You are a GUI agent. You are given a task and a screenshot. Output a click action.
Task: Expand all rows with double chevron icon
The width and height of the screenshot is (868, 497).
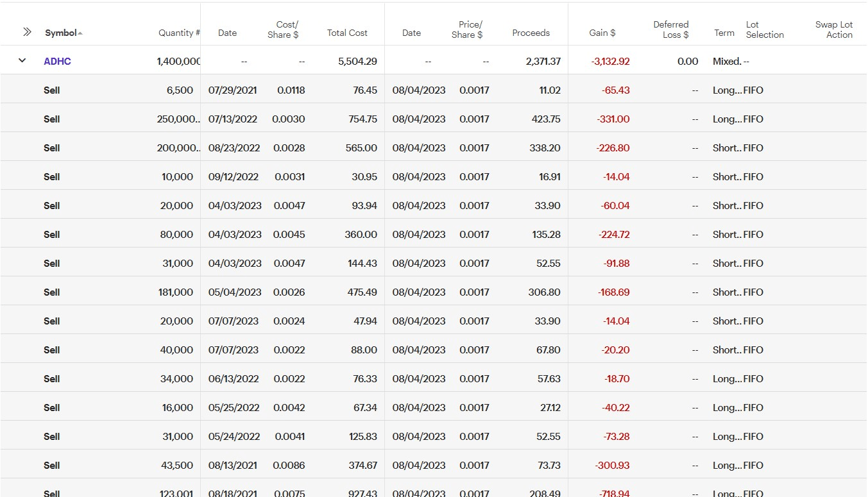tap(27, 32)
